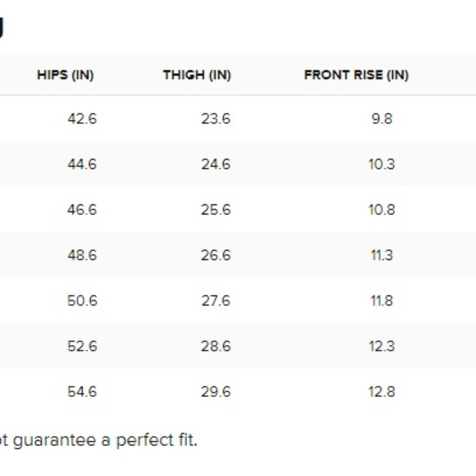Click the THIGH (IN) column header

[197, 75]
